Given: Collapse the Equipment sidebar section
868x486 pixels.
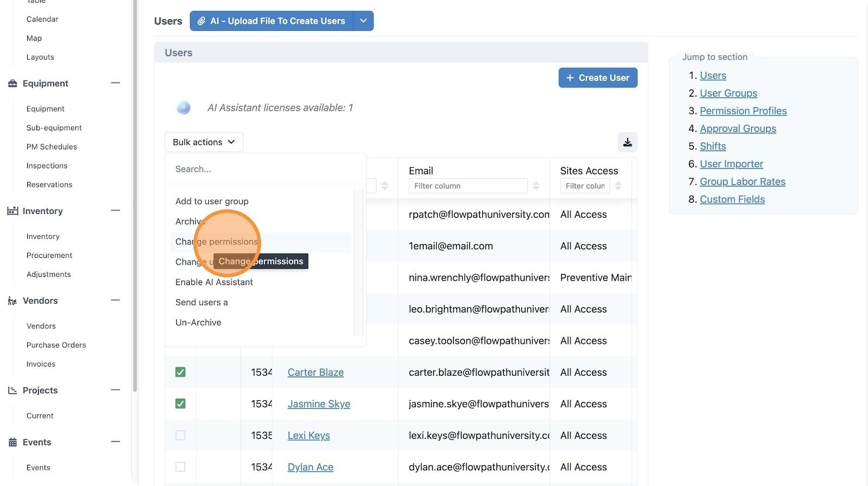Looking at the screenshot, I should coord(115,83).
